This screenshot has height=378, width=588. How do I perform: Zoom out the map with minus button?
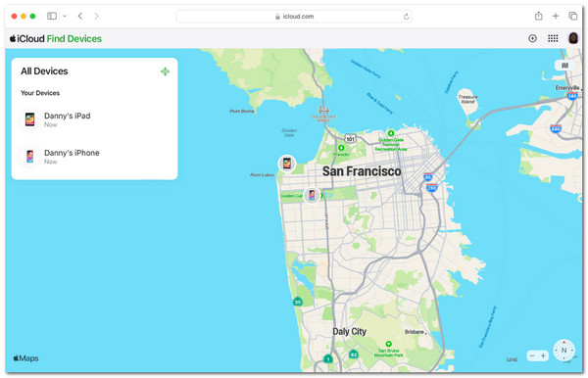click(532, 355)
